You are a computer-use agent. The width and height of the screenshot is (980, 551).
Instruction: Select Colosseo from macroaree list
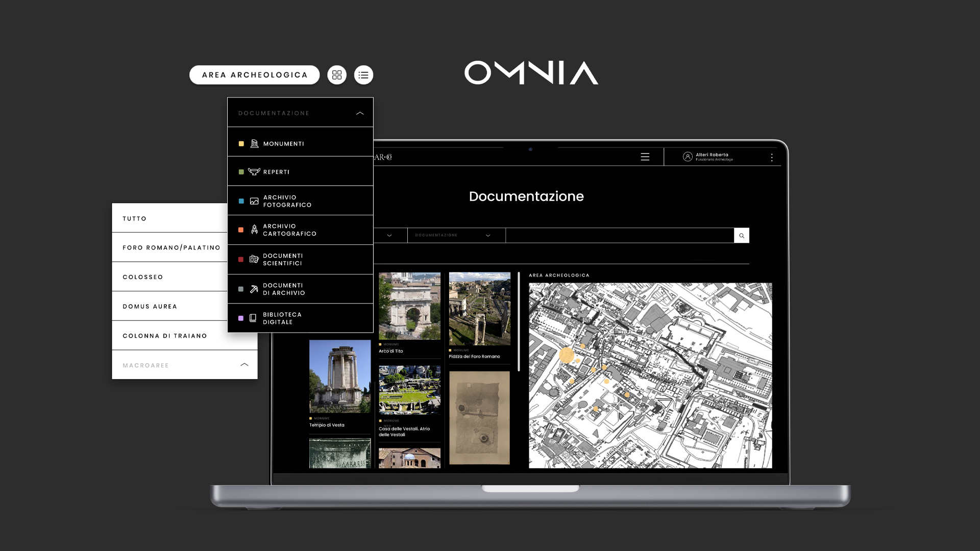coord(143,277)
